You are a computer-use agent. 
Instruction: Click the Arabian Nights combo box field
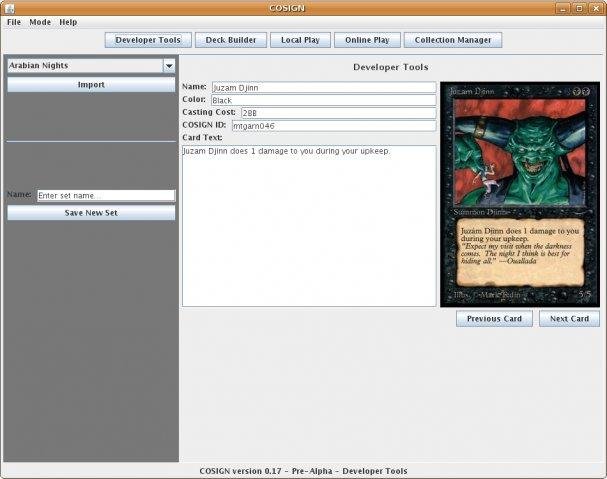point(85,66)
